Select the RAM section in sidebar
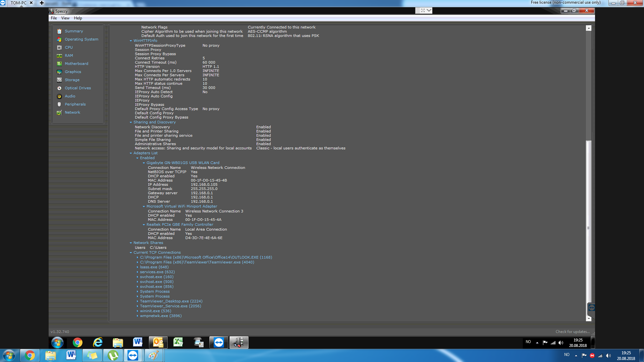This screenshot has width=644, height=362. pos(69,56)
